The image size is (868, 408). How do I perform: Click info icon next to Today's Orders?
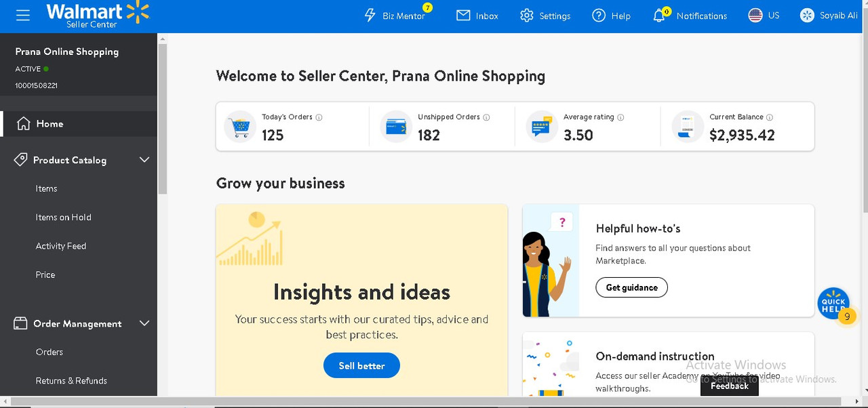click(319, 117)
